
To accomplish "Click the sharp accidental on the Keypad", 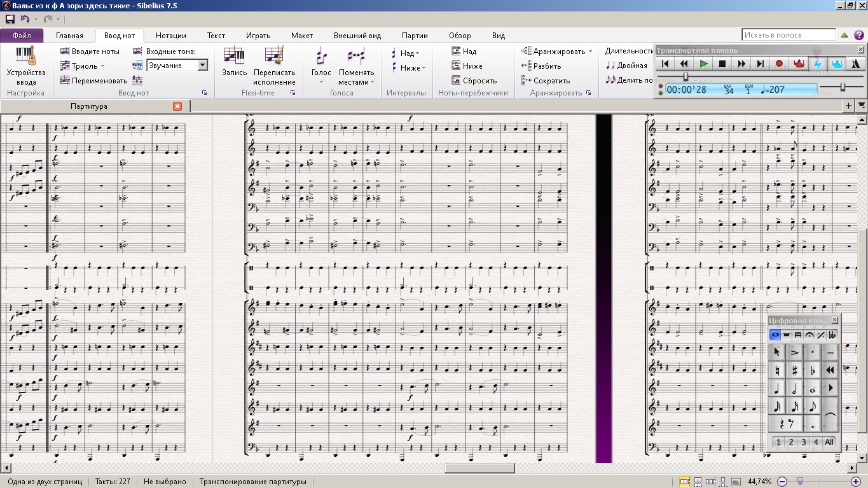I will tap(795, 370).
